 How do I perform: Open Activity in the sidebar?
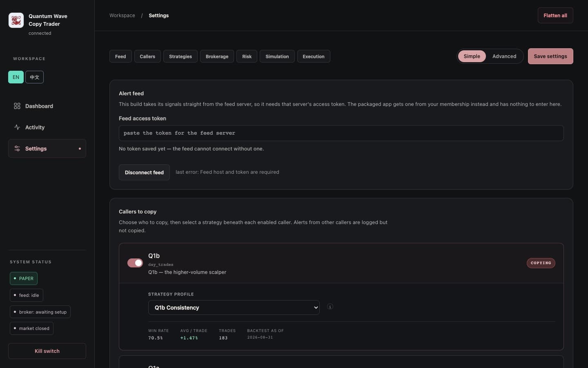[47, 127]
